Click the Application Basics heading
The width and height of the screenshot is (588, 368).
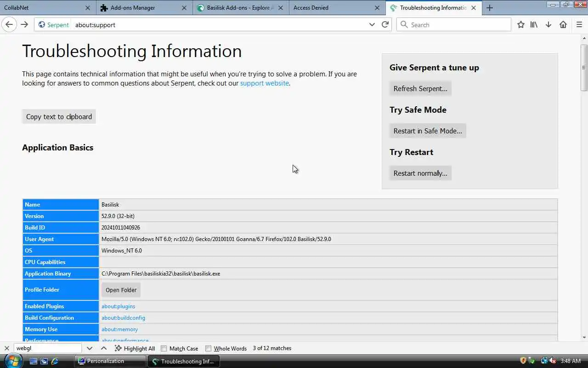point(57,148)
